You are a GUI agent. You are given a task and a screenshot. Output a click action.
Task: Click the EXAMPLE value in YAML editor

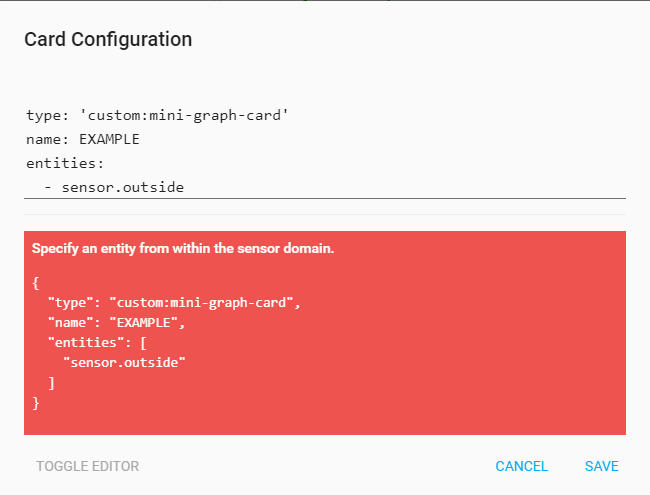(x=109, y=139)
